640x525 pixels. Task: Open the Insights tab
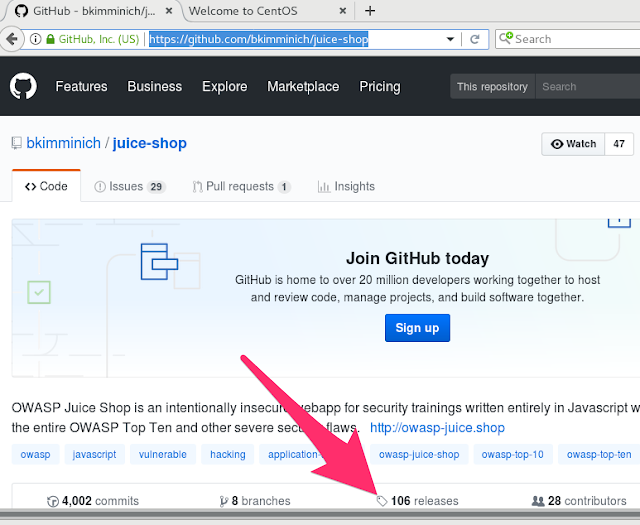[x=346, y=187]
